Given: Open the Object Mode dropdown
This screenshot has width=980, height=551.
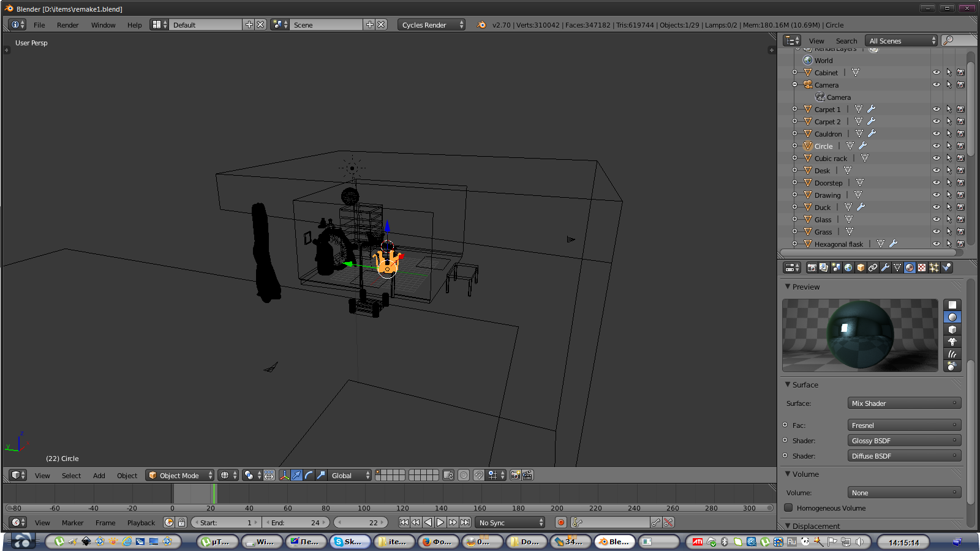Looking at the screenshot, I should pos(180,476).
